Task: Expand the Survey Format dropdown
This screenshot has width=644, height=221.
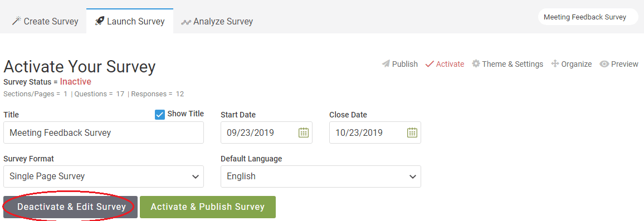Action: (x=104, y=176)
